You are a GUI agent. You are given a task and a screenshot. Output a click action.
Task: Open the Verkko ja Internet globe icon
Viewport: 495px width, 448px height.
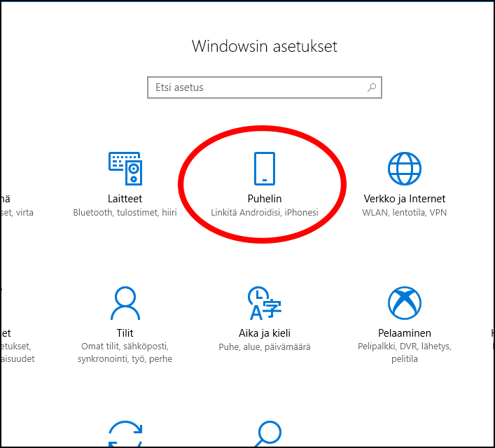(405, 169)
